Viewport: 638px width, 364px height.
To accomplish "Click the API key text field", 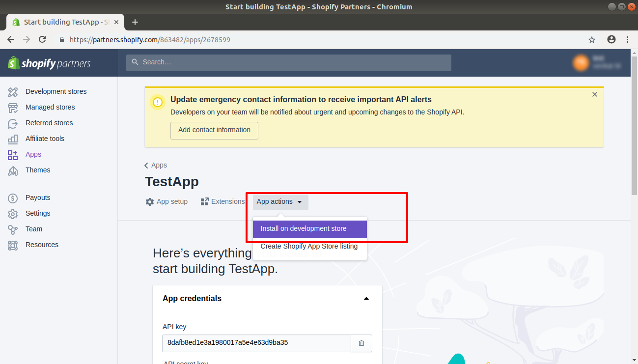I will pyautogui.click(x=256, y=343).
